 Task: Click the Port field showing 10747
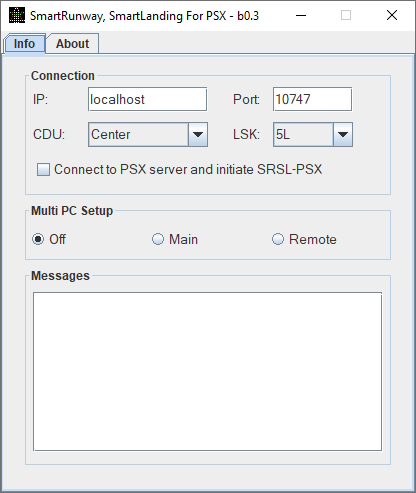pos(312,99)
